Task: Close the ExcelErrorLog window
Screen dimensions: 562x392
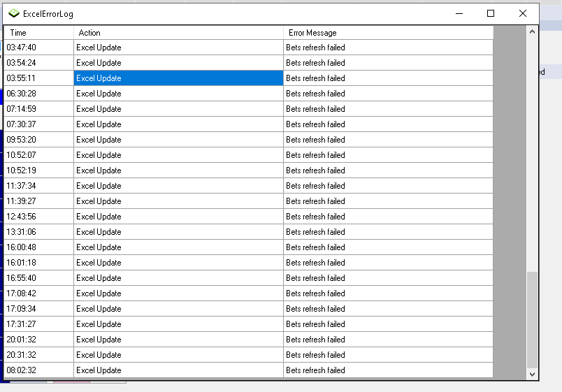Action: coord(523,13)
